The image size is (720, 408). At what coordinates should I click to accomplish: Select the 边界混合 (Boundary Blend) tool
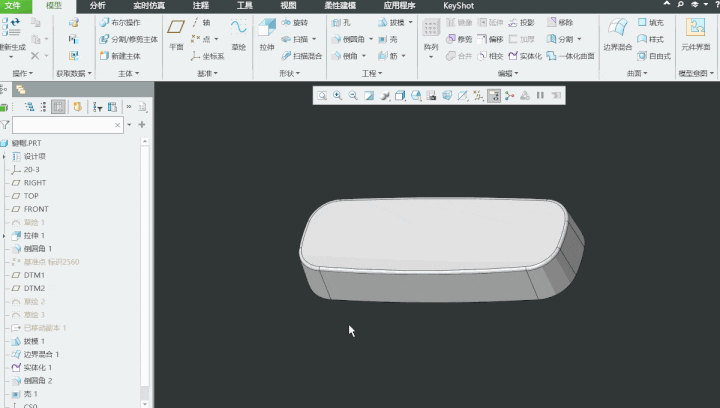point(618,34)
